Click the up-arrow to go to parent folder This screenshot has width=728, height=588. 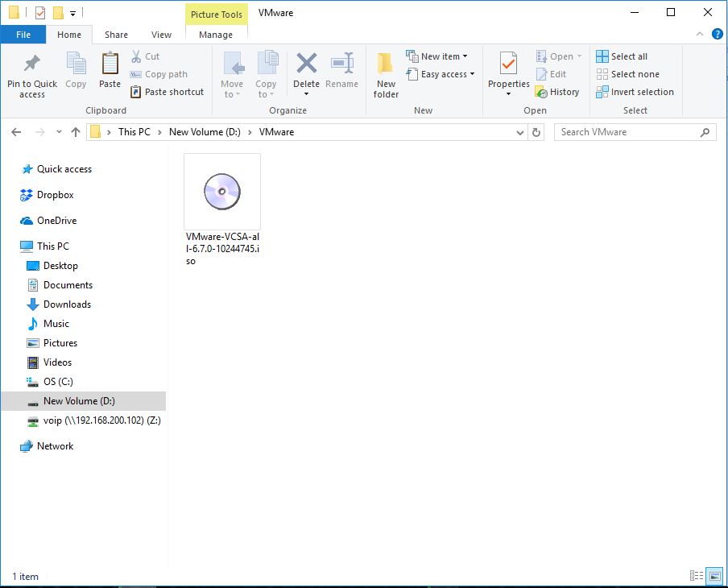tap(76, 132)
